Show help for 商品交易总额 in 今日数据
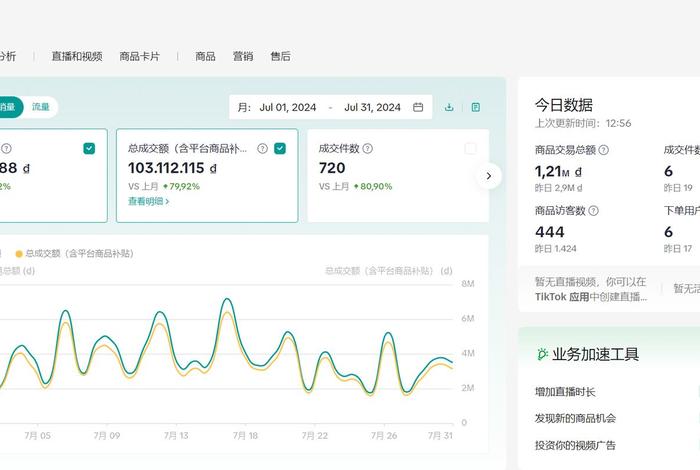Viewport: 700px width, 470px height. click(x=604, y=150)
